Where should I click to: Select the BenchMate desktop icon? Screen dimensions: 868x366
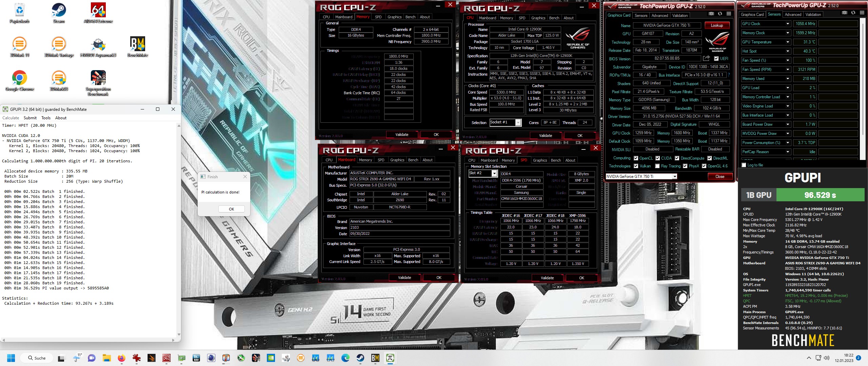point(137,47)
